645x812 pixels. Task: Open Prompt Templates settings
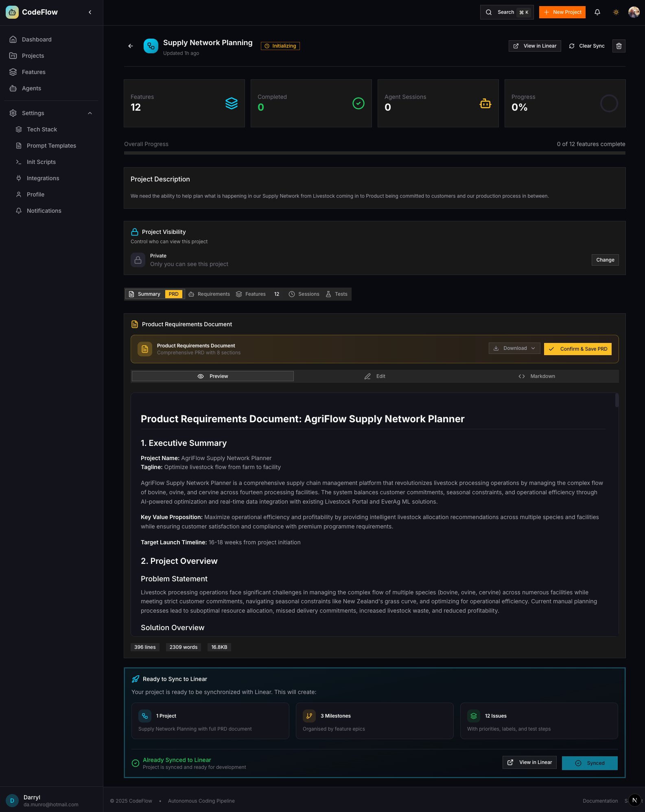tap(54, 146)
